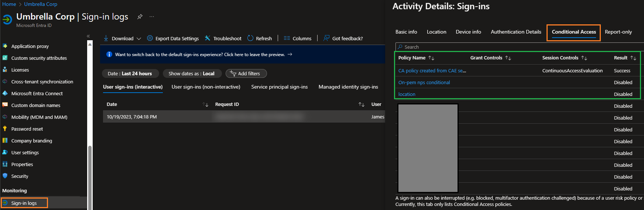Select the Conditional Access tab

[574, 32]
